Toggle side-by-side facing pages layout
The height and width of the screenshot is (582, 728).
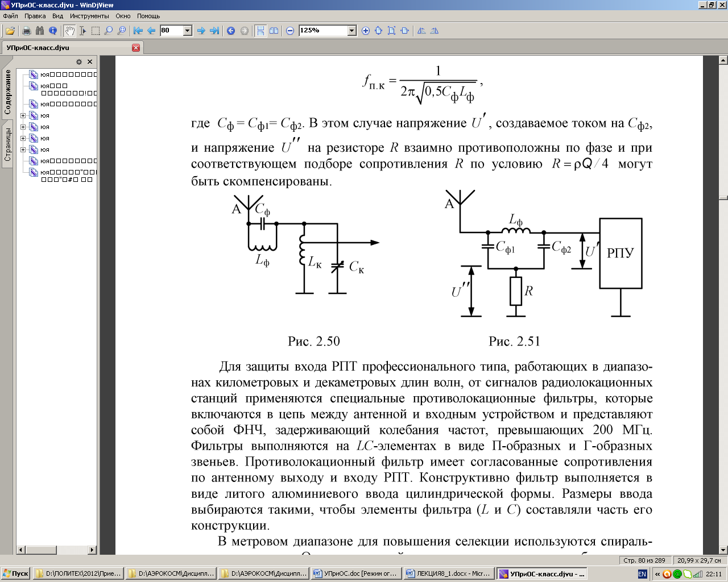tap(274, 31)
